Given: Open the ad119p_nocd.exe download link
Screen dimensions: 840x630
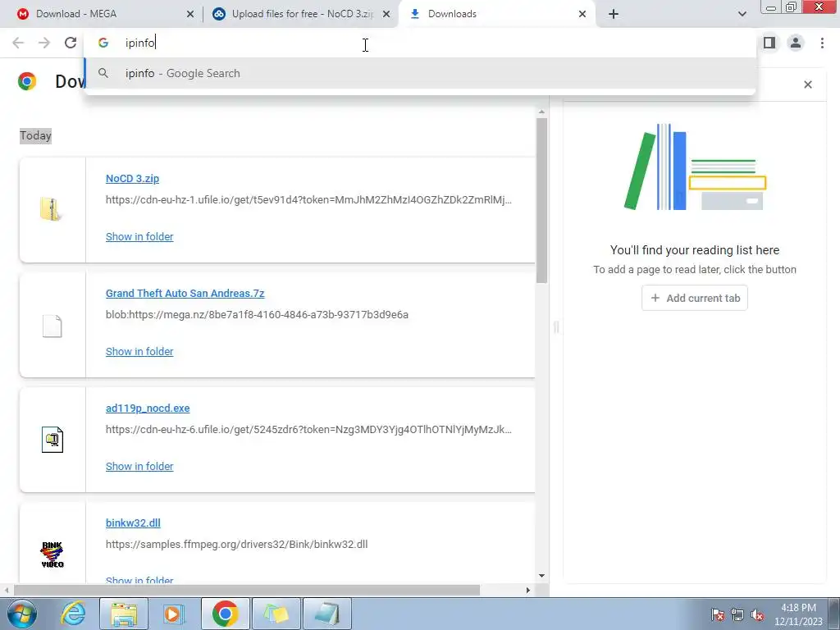Looking at the screenshot, I should [x=148, y=409].
